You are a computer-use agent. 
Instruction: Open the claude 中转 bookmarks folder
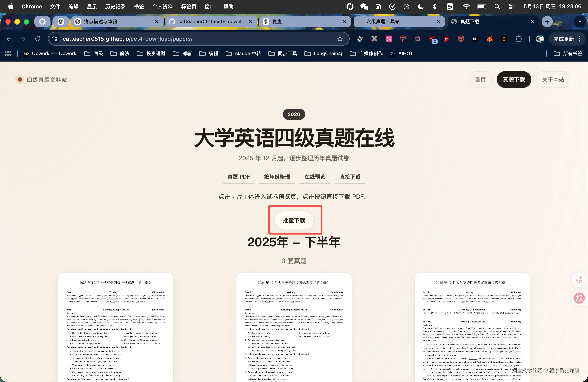point(243,54)
